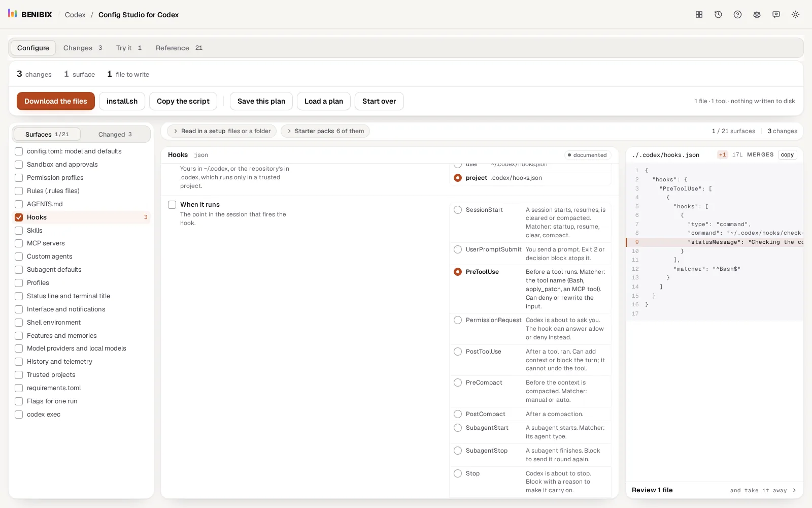Viewport: 812px width, 508px height.
Task: Select the PermissionRequest radio button
Action: tap(458, 320)
